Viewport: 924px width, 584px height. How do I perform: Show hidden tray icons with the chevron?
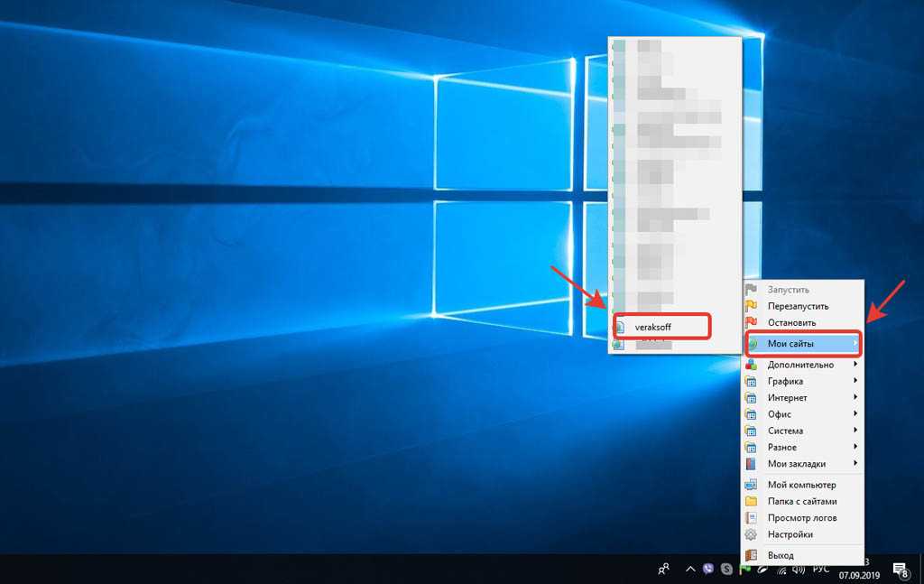[690, 570]
